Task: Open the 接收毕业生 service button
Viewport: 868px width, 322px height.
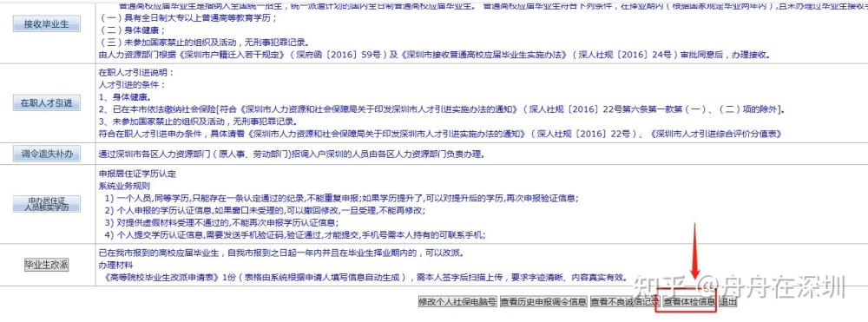Action: [47, 24]
